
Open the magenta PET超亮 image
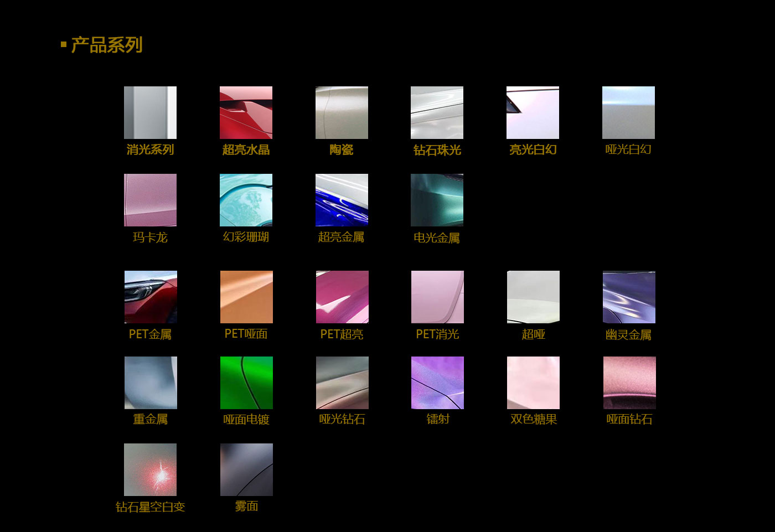point(342,297)
